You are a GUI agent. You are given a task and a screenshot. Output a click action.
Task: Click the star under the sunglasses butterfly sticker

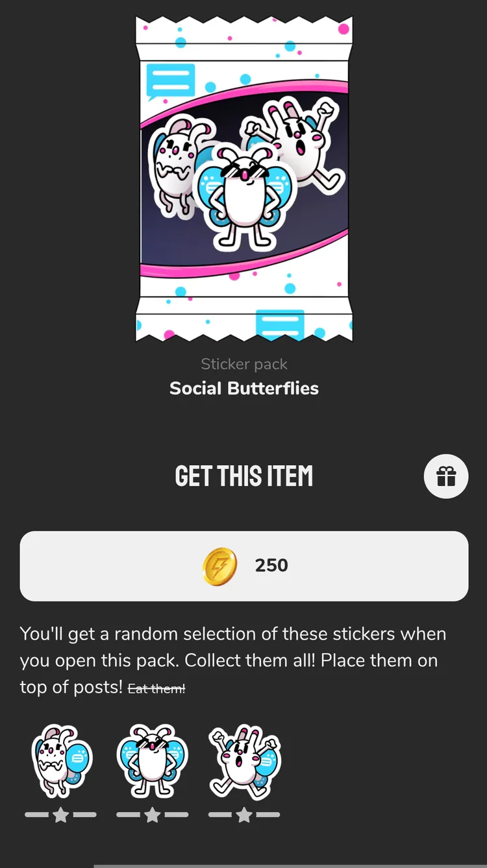point(153,815)
